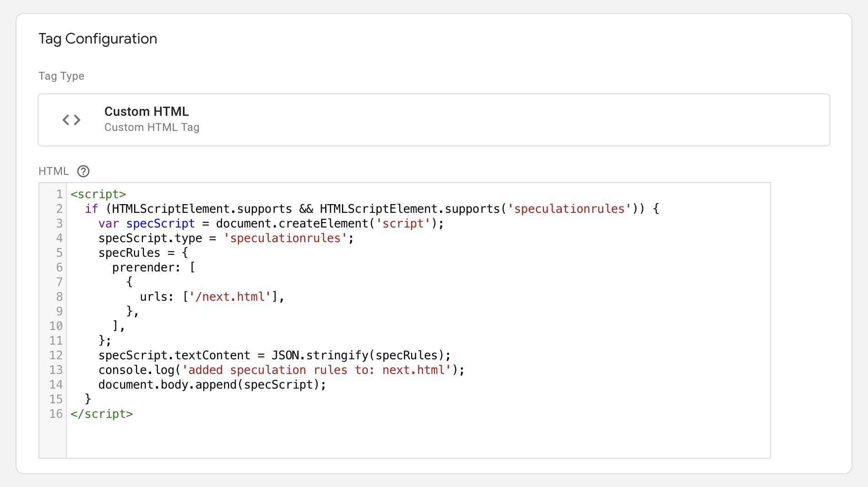Click the Tag Type label
Viewport: 868px width, 487px height.
tap(61, 76)
